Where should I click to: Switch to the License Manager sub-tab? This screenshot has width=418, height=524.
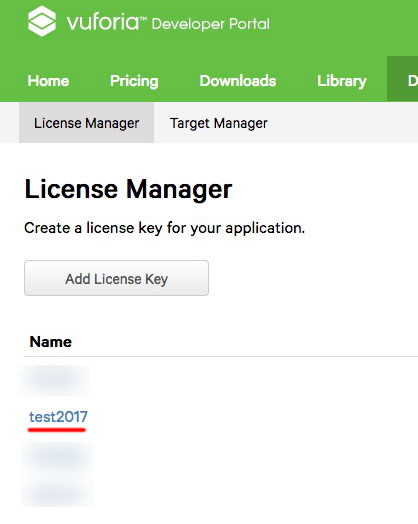86,123
